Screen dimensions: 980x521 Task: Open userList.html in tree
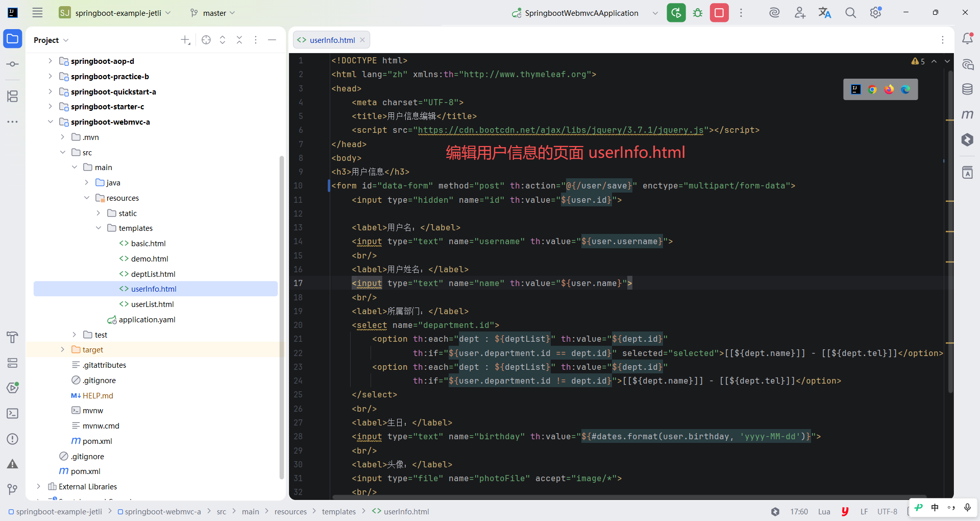coord(152,304)
